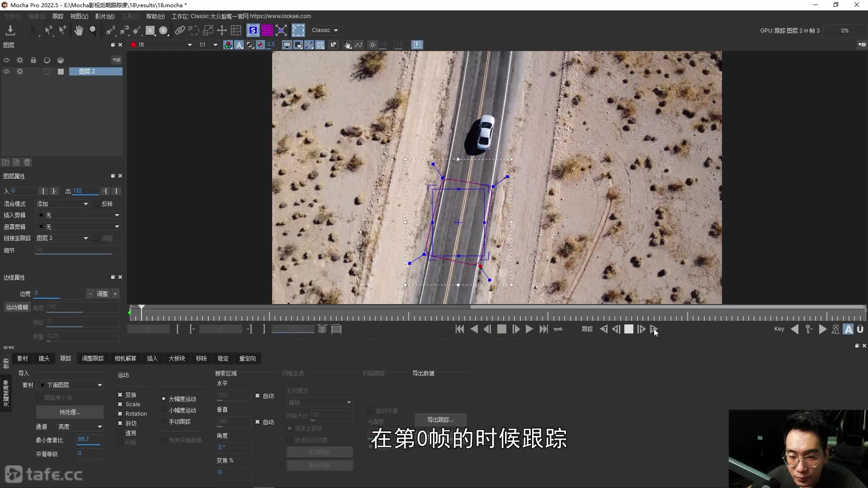Click the 运动模糊 button

pyautogui.click(x=17, y=307)
